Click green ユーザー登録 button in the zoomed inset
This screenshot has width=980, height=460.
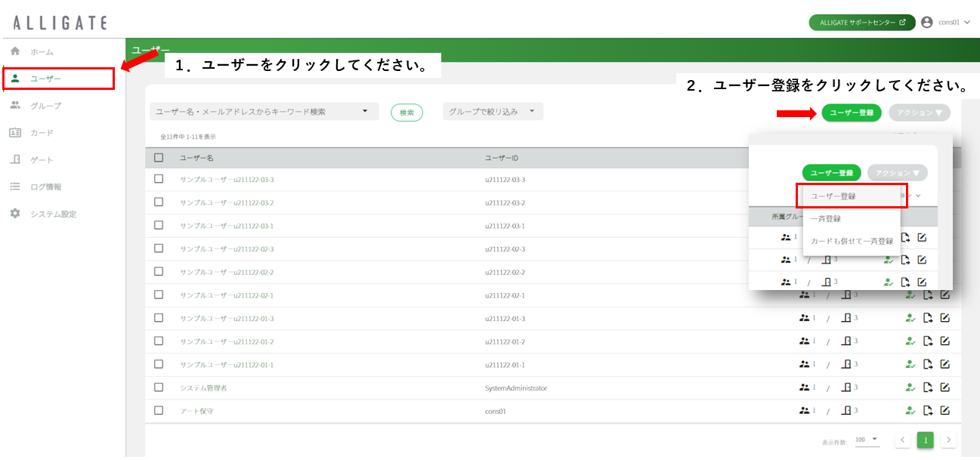click(x=832, y=173)
